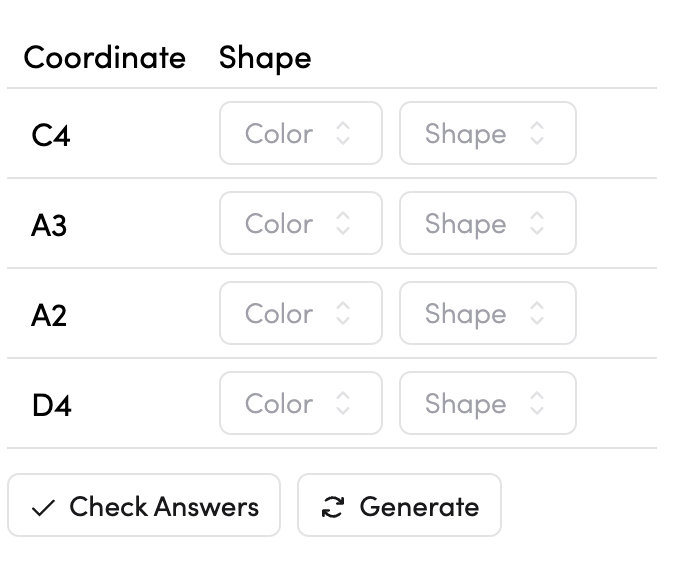Open the Color dropdown for row A3
The image size is (679, 567).
pyautogui.click(x=300, y=223)
